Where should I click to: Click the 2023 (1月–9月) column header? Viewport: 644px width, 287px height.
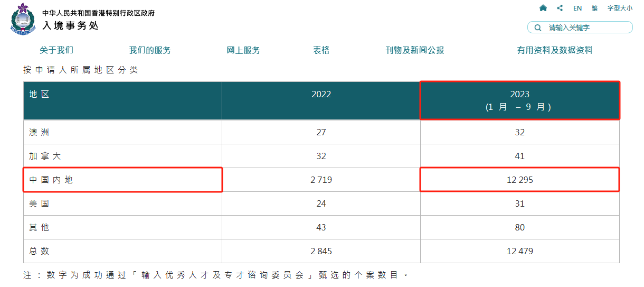(x=519, y=100)
